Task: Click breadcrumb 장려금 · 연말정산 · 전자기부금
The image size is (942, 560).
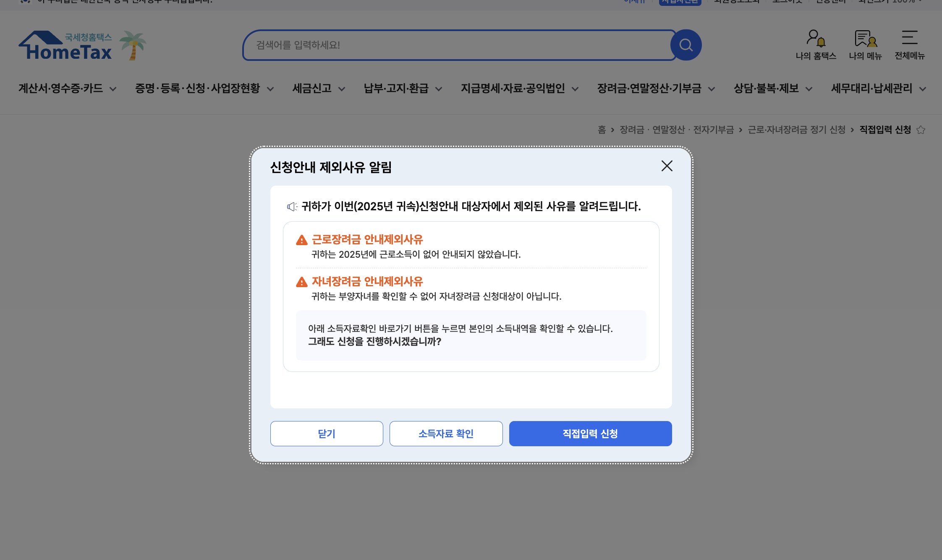Action: [x=677, y=130]
